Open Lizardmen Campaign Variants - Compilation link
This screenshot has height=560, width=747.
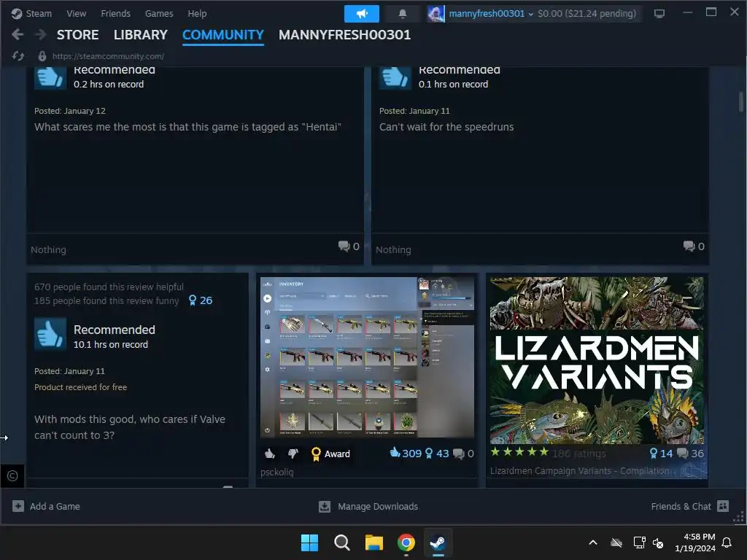578,471
